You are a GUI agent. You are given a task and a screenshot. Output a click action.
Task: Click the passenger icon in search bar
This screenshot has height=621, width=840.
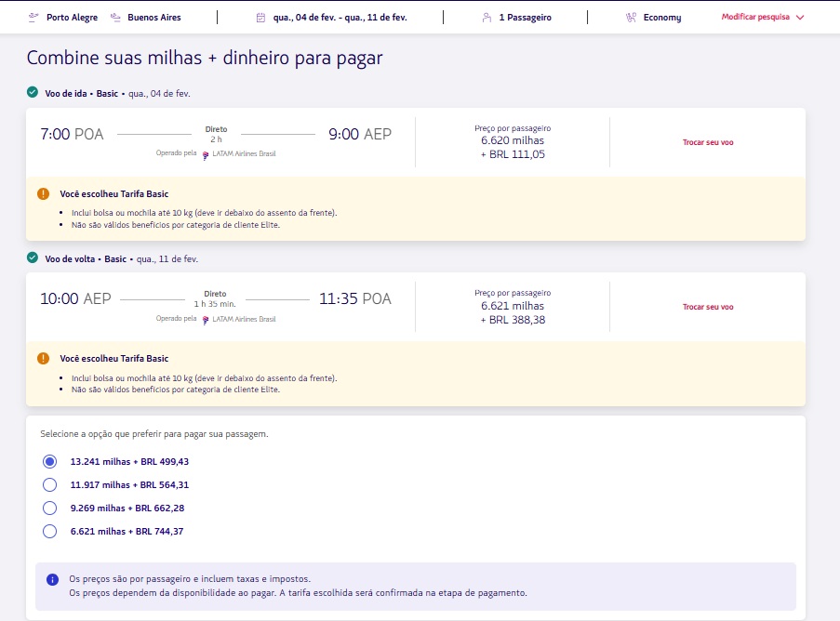pos(487,17)
